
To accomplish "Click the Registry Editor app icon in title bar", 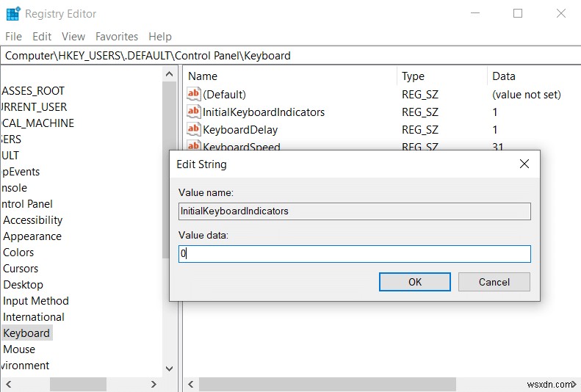I will [x=12, y=13].
